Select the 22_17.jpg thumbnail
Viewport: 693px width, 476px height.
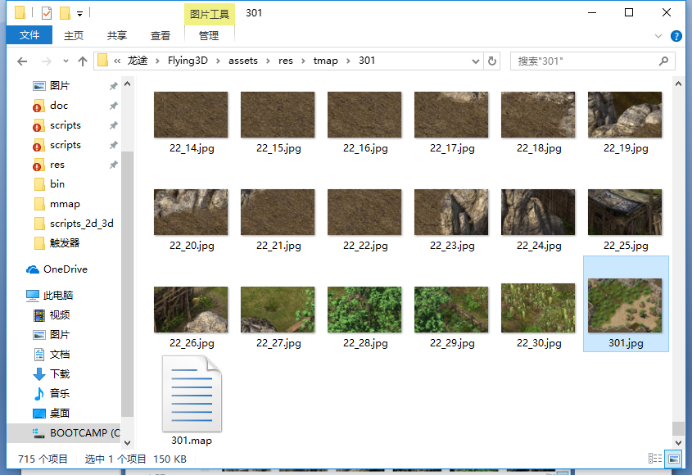[x=451, y=115]
